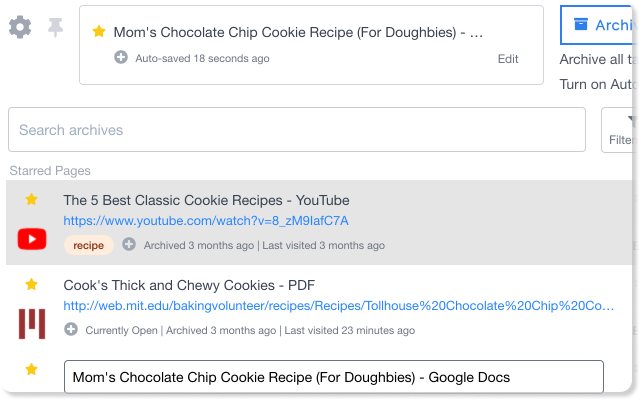This screenshot has height=400, width=640.
Task: Open the Filter dropdown
Action: pos(618,130)
